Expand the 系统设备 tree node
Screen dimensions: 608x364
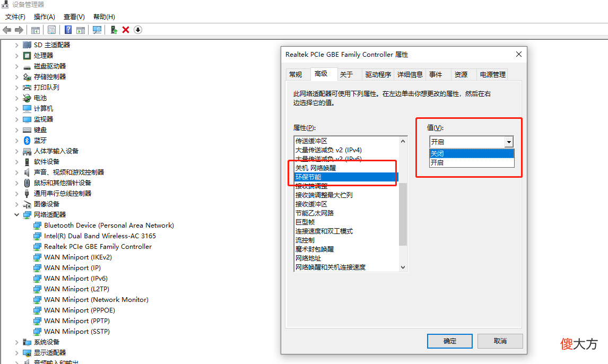tap(16, 342)
